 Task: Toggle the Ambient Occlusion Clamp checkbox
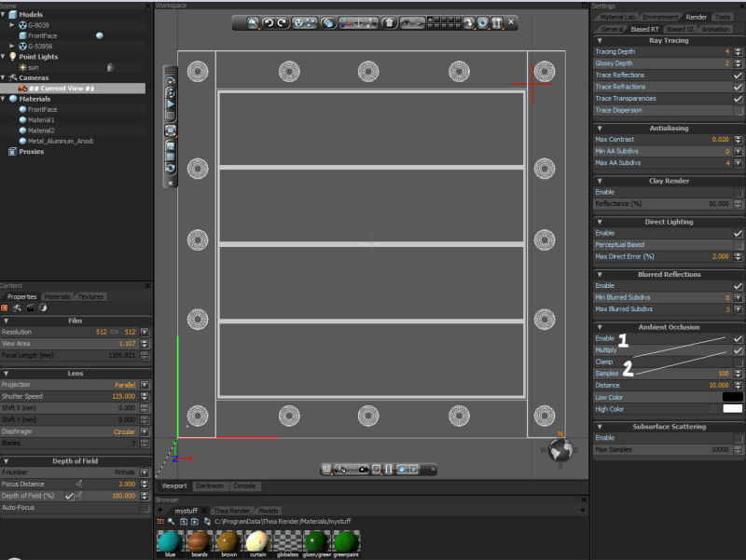click(739, 362)
